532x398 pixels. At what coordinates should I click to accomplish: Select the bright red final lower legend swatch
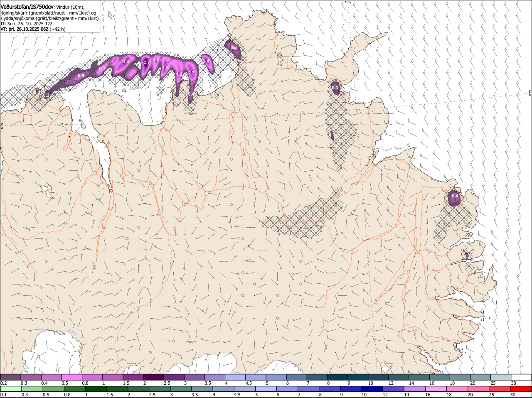click(521, 389)
